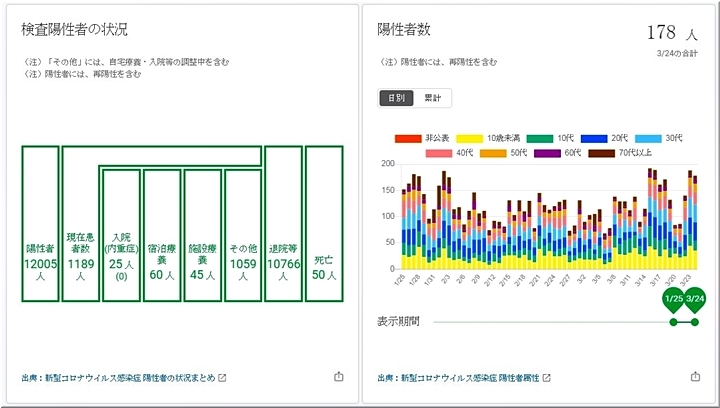The image size is (720, 408).
Task: Click the external-link icon after 陽性者属性
Action: point(545,378)
